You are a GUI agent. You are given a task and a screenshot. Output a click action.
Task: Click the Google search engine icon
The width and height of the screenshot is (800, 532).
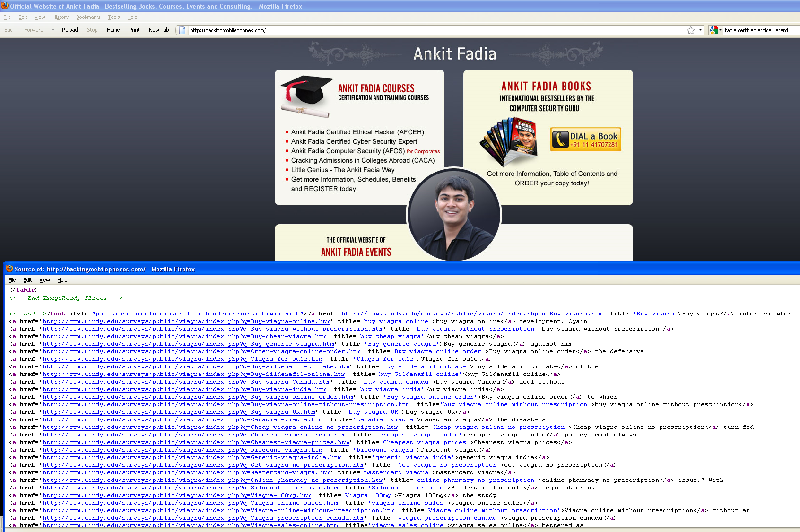(x=713, y=30)
